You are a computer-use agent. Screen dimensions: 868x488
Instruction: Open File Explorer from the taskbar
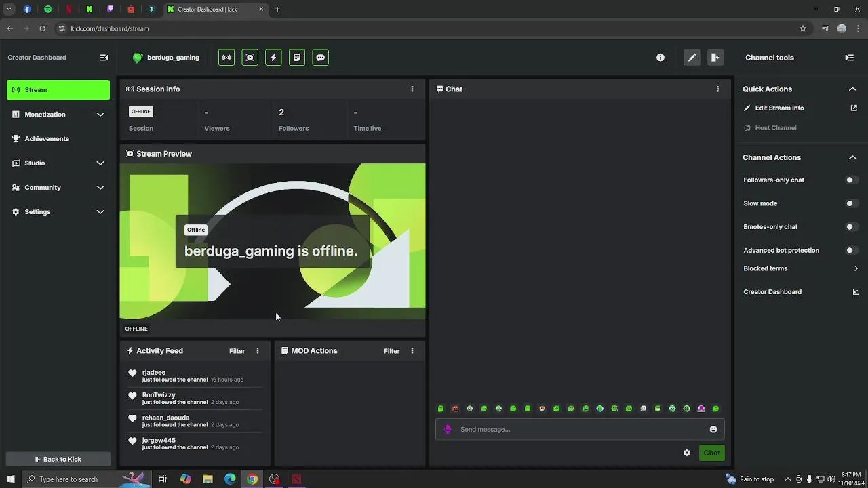[x=208, y=479]
